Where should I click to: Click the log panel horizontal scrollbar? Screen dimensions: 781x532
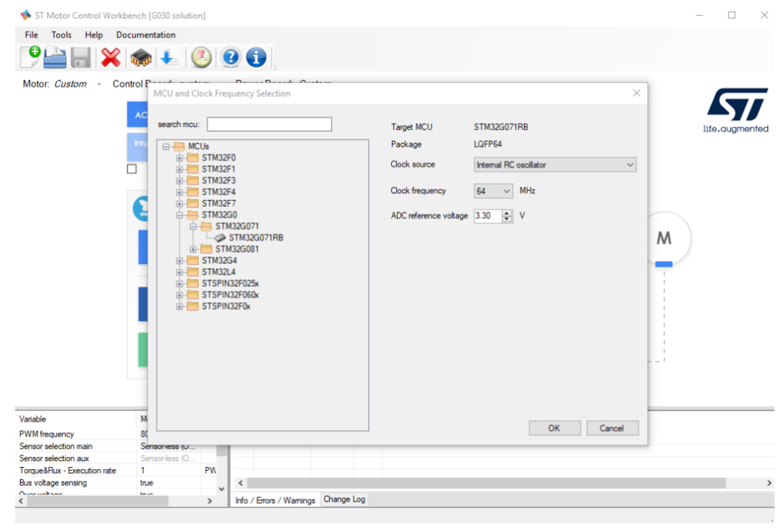click(x=486, y=484)
